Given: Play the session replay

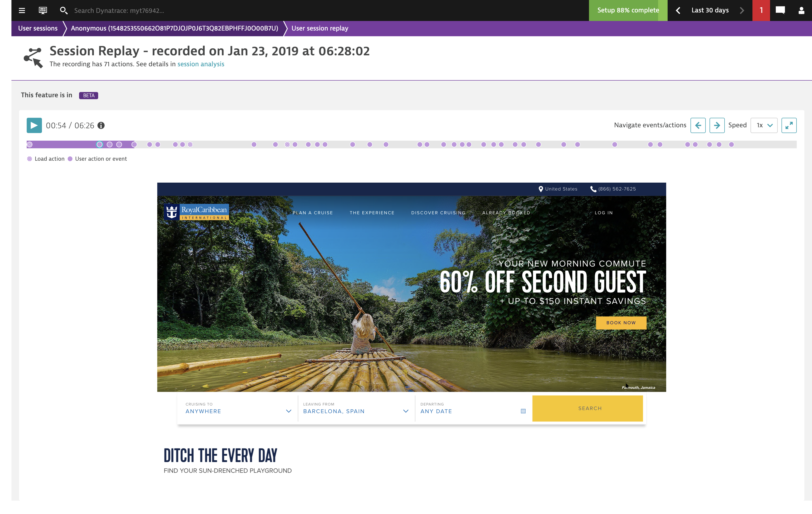Looking at the screenshot, I should coord(34,126).
